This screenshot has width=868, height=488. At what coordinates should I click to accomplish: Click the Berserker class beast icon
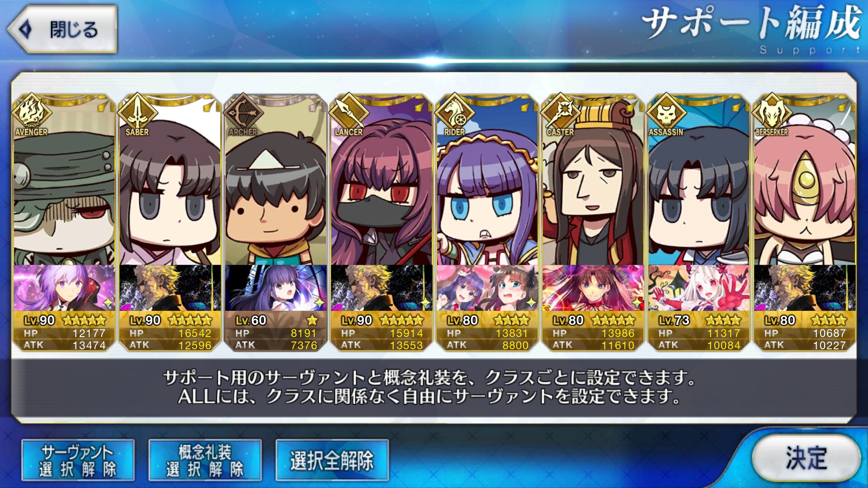772,112
